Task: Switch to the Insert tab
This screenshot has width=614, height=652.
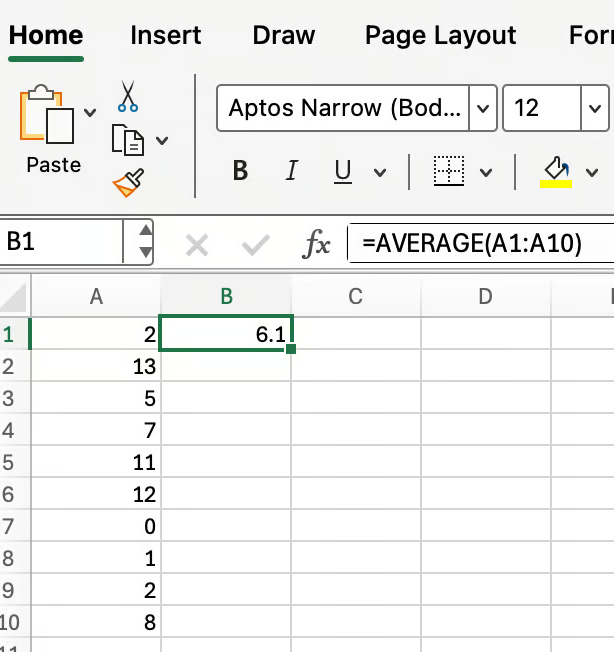Action: coord(165,36)
